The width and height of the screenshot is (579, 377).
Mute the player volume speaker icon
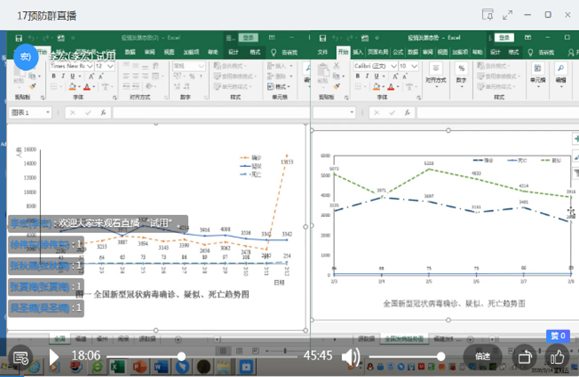350,357
